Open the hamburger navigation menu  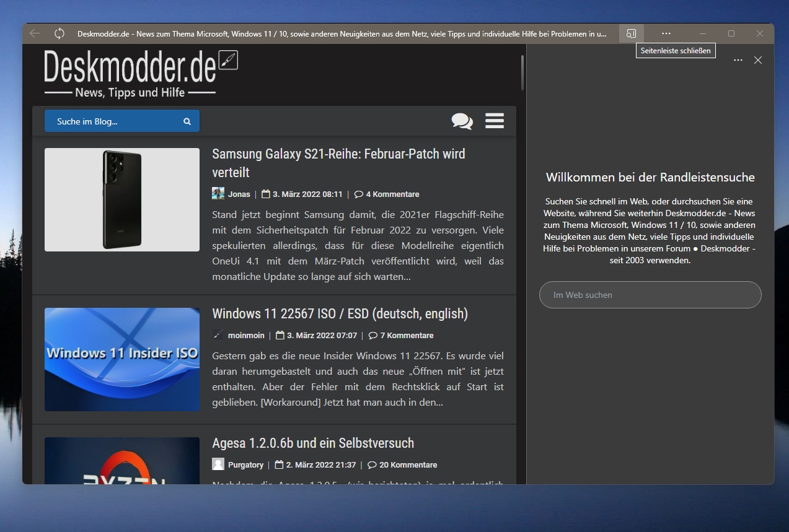tap(495, 121)
